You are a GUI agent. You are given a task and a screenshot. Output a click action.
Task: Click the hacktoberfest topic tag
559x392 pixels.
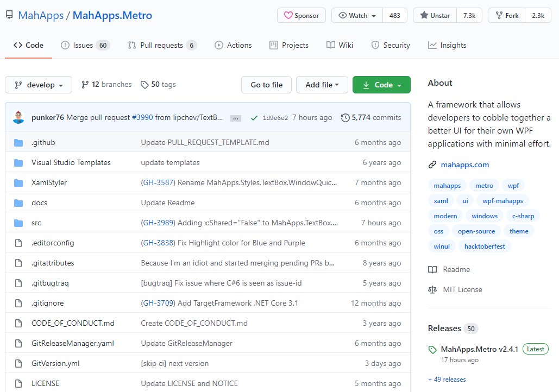(x=485, y=246)
